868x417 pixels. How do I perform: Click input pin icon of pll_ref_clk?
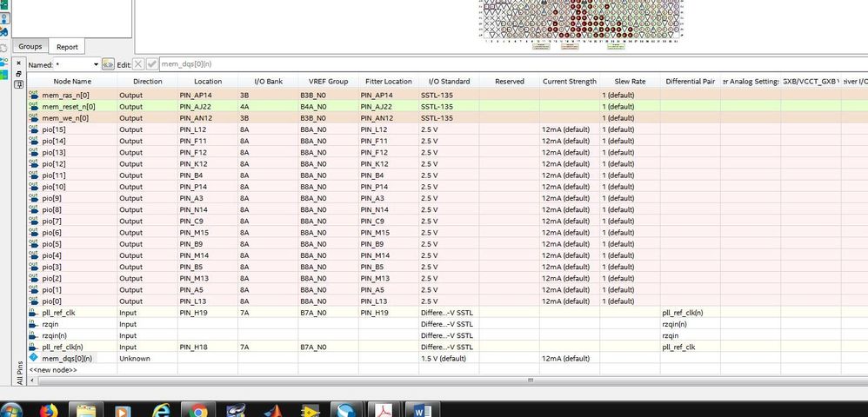tap(33, 313)
